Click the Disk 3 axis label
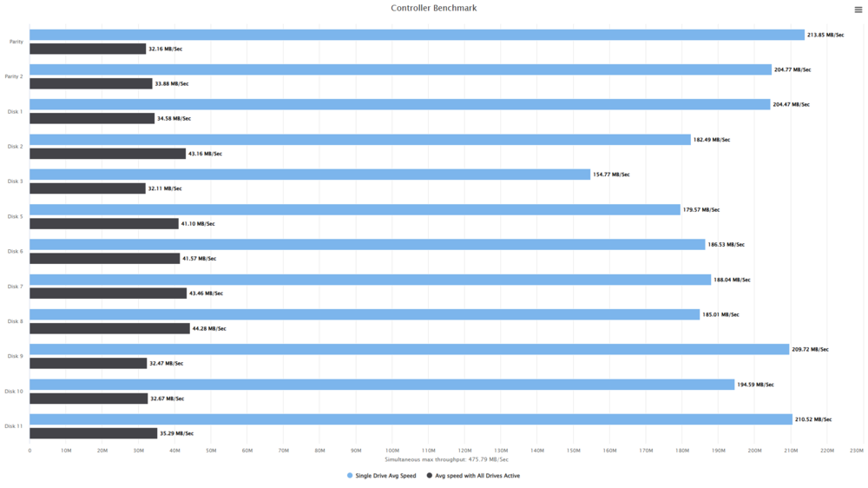The width and height of the screenshot is (868, 488). (15, 181)
